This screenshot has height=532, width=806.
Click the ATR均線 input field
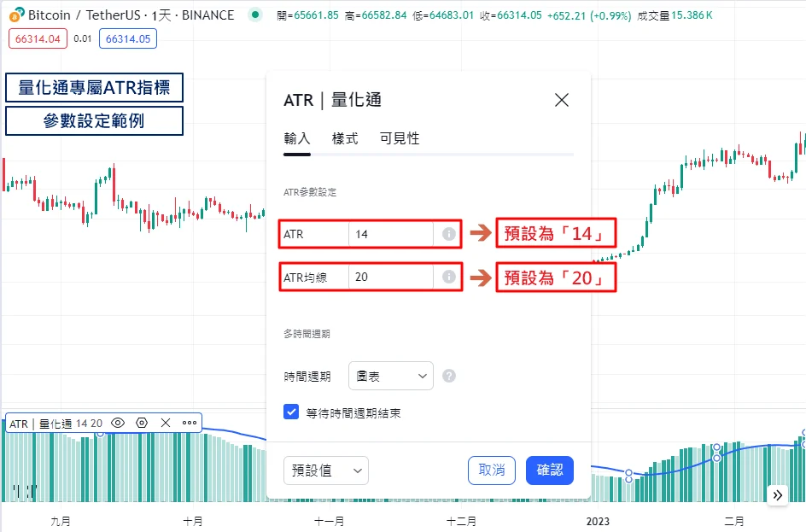pyautogui.click(x=391, y=277)
